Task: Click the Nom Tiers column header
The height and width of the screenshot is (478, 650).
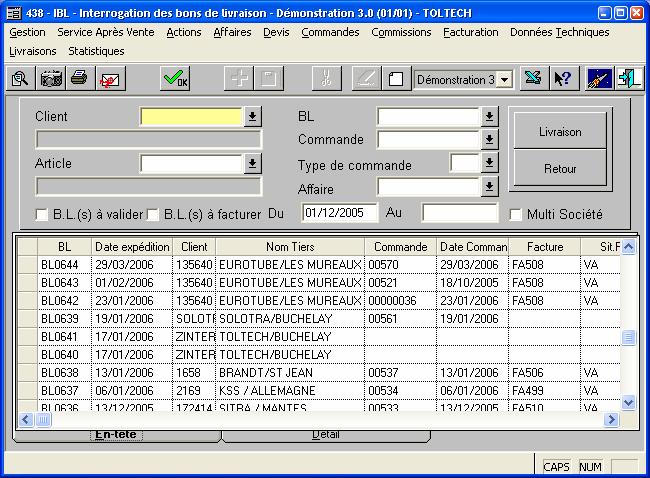Action: coord(290,247)
